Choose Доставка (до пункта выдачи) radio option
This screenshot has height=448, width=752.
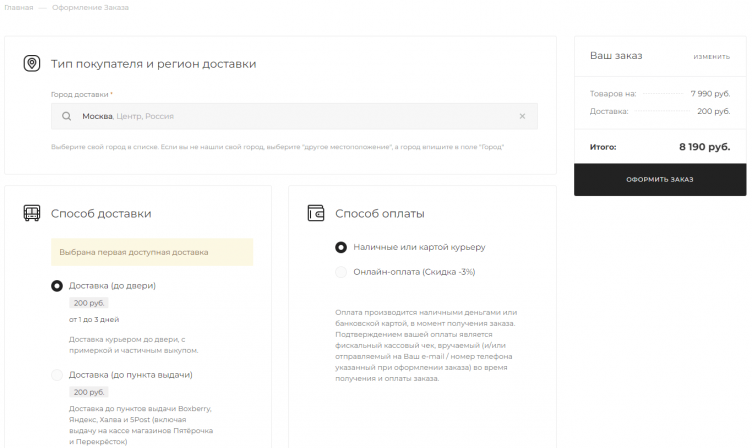click(x=57, y=375)
